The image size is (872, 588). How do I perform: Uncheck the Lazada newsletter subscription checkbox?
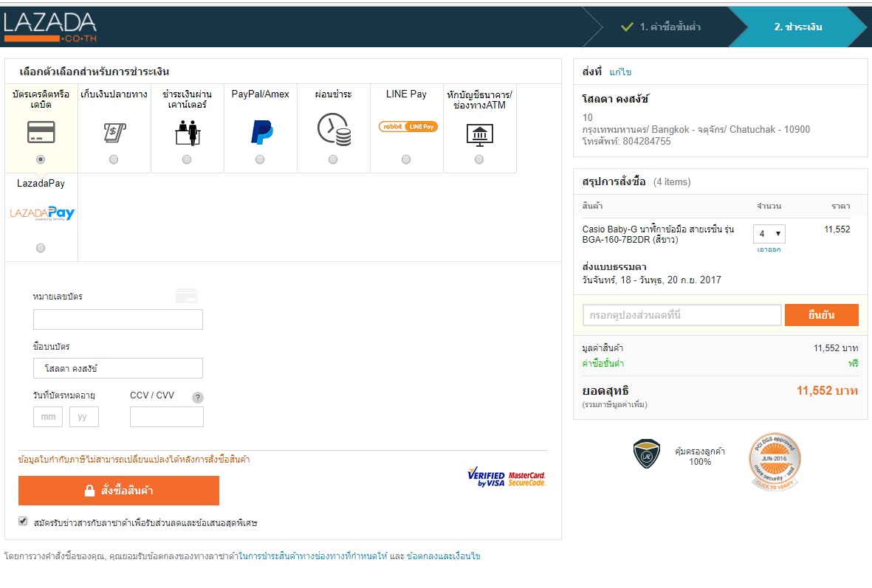point(23,521)
